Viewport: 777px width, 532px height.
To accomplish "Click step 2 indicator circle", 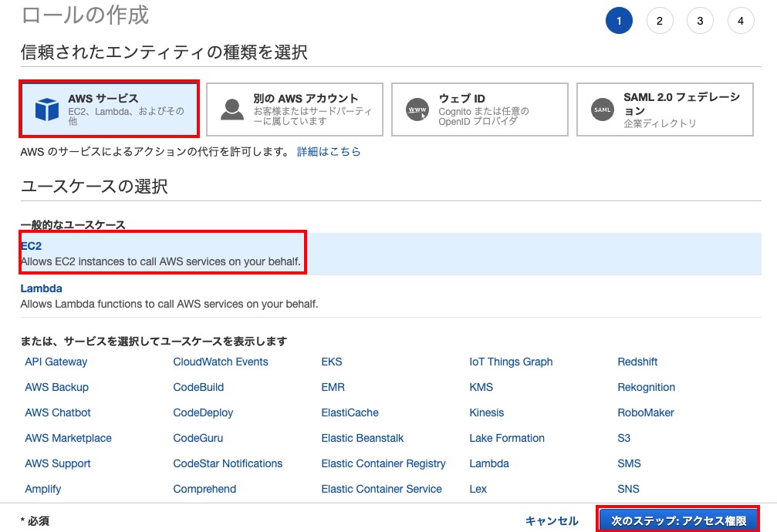I will point(659,20).
